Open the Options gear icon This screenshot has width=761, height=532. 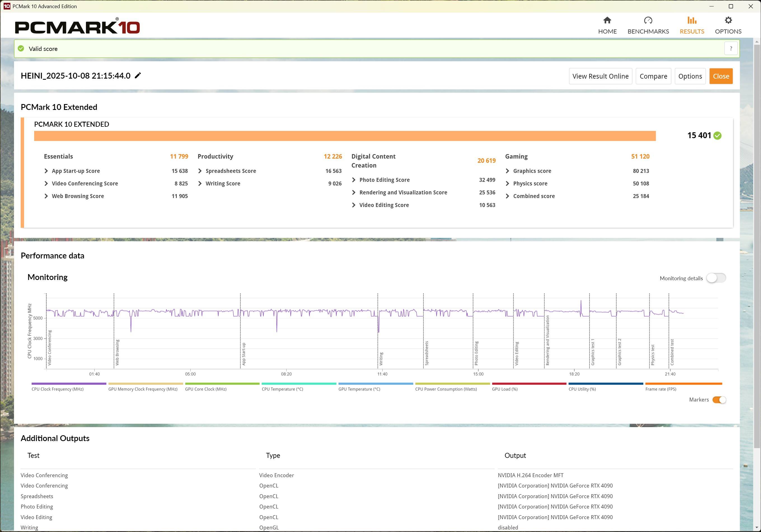(x=728, y=20)
